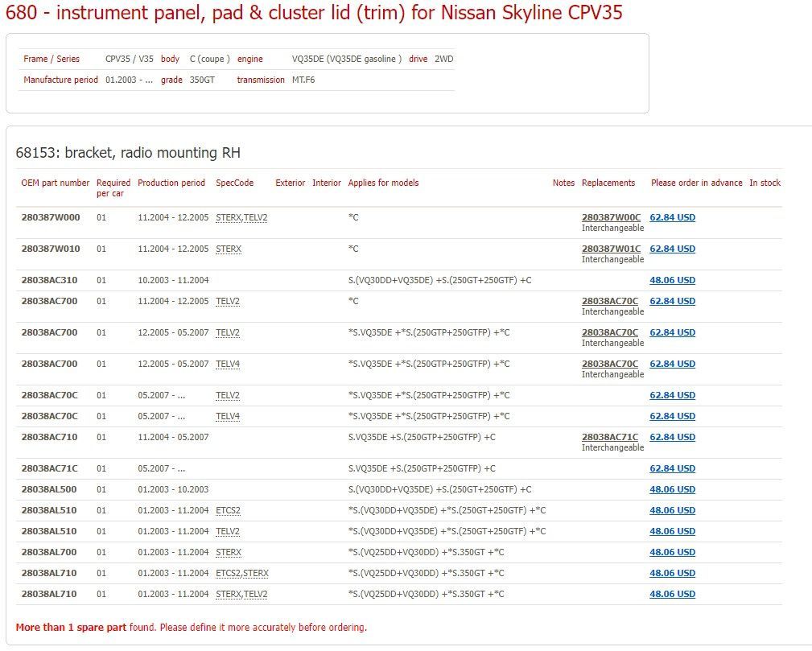Click 48.06 USD price for part 28038AL500

click(672, 489)
